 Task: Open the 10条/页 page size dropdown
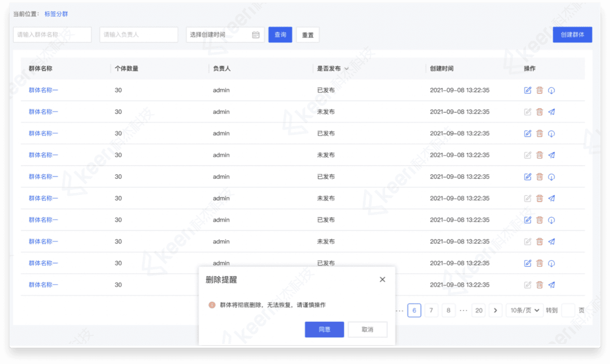[525, 310]
